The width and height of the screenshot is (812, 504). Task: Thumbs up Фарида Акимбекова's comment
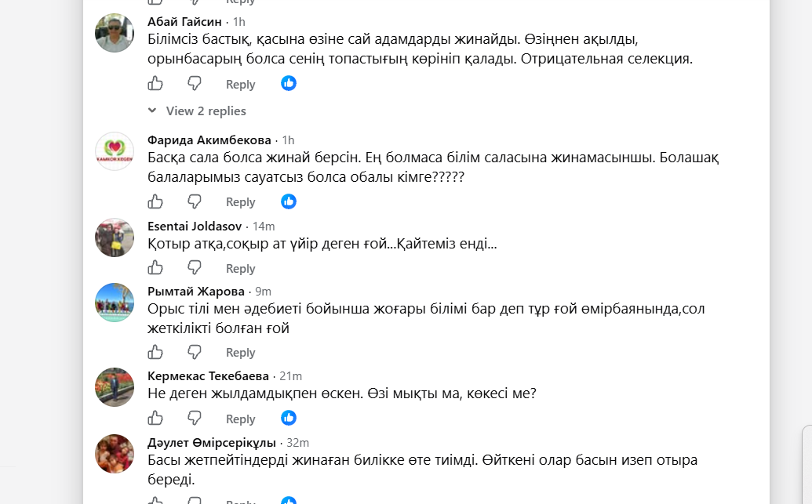coord(155,201)
